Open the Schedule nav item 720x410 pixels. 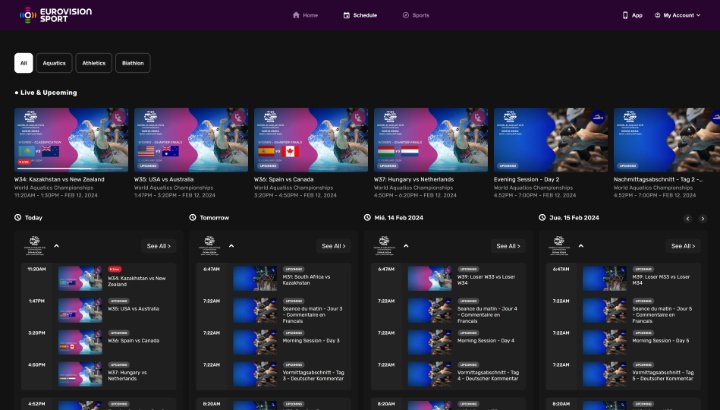360,15
